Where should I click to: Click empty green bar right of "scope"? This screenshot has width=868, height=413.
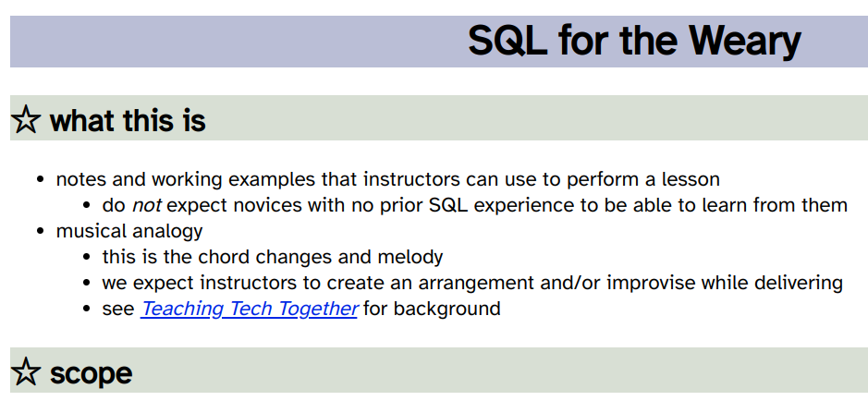pos(499,372)
